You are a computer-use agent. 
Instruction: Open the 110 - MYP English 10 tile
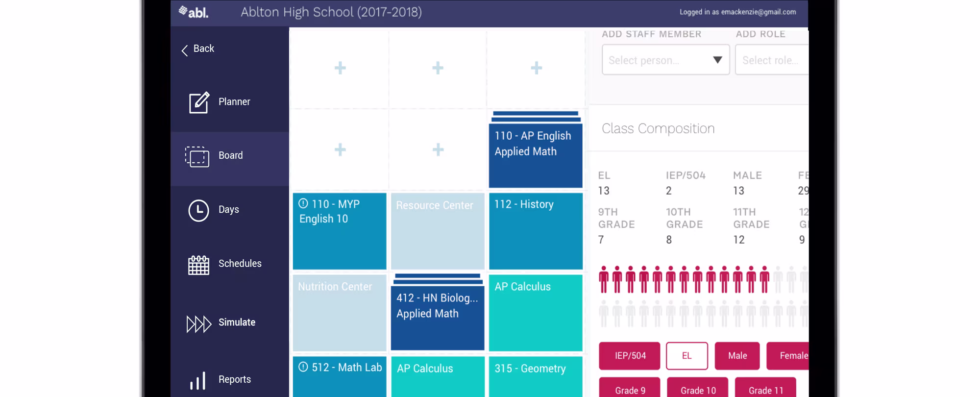340,231
